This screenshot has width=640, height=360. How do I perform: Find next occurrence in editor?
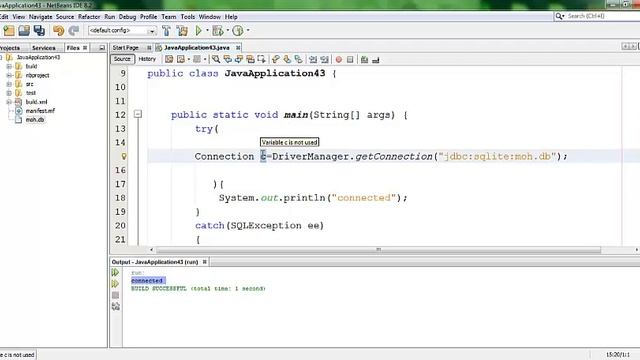(239, 60)
